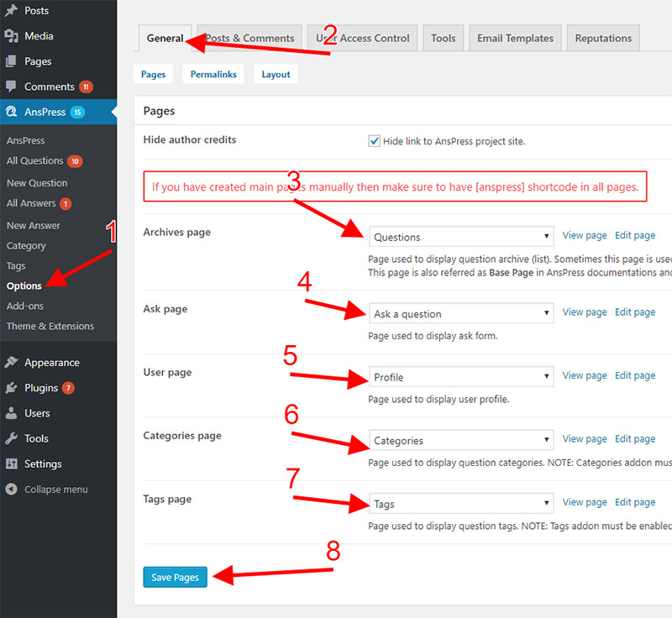Open All Questions in AnsPress submenu
Viewport: 672px width, 618px height.
(x=35, y=160)
